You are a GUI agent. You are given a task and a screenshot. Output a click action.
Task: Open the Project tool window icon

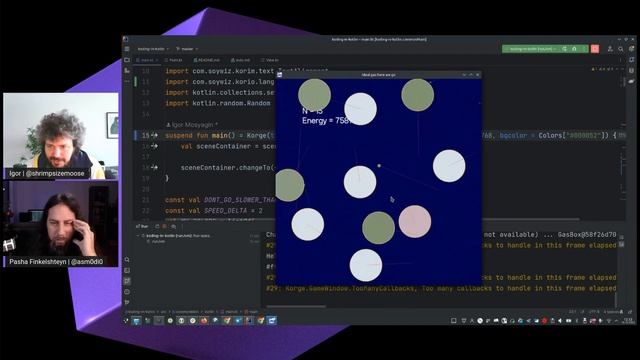pyautogui.click(x=127, y=60)
